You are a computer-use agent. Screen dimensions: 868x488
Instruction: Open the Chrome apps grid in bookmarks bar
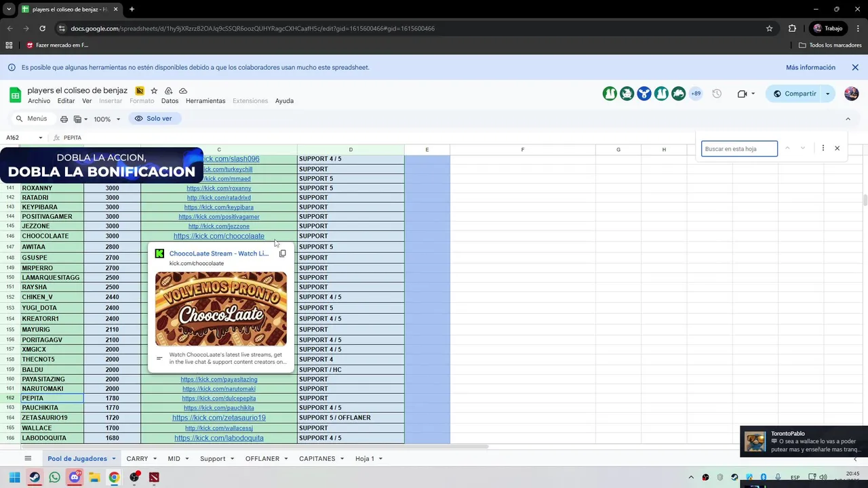click(9, 45)
